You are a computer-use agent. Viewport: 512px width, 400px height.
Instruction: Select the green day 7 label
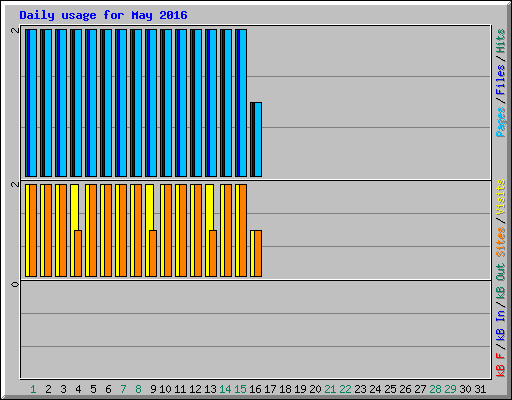tap(123, 389)
